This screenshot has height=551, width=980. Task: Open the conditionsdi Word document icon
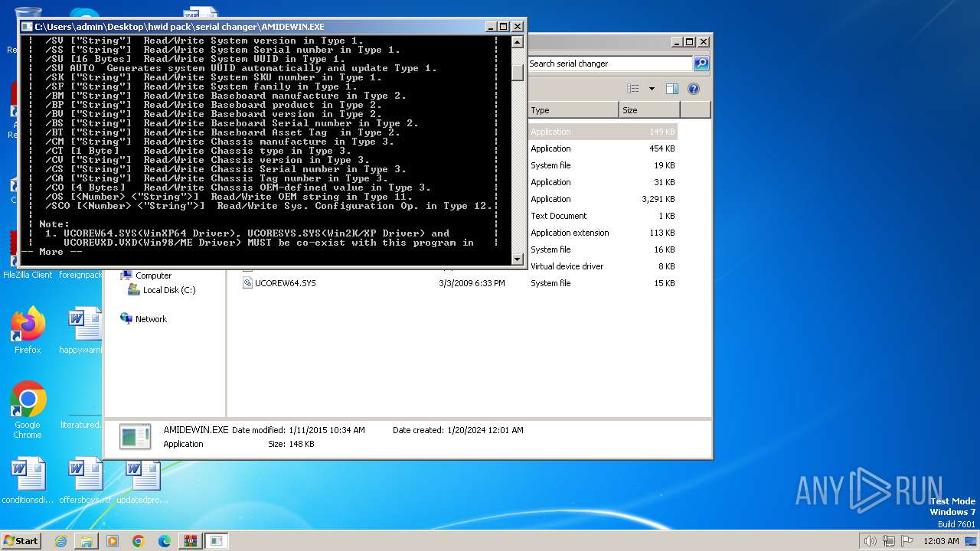point(28,481)
